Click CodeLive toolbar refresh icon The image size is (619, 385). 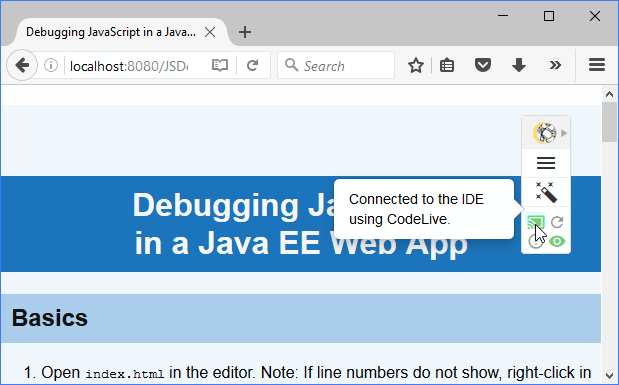coord(557,222)
